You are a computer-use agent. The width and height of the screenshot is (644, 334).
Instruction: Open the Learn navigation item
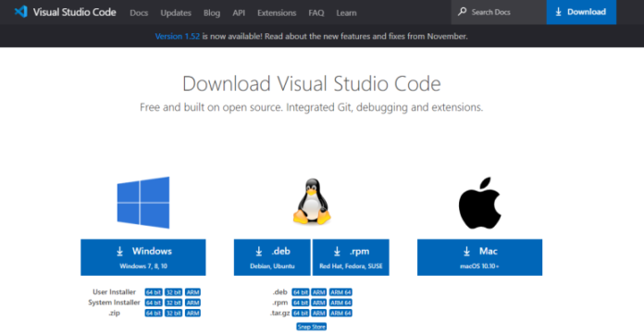click(346, 13)
